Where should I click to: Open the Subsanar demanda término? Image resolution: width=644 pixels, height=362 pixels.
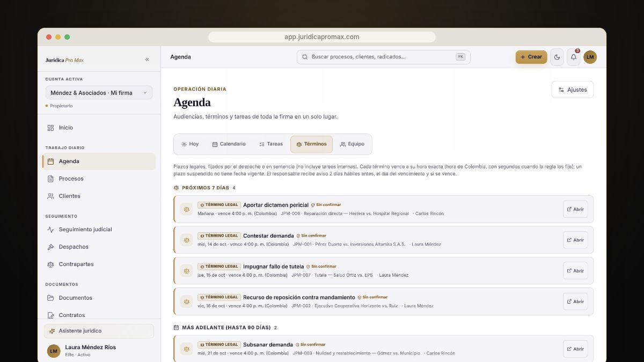575,349
